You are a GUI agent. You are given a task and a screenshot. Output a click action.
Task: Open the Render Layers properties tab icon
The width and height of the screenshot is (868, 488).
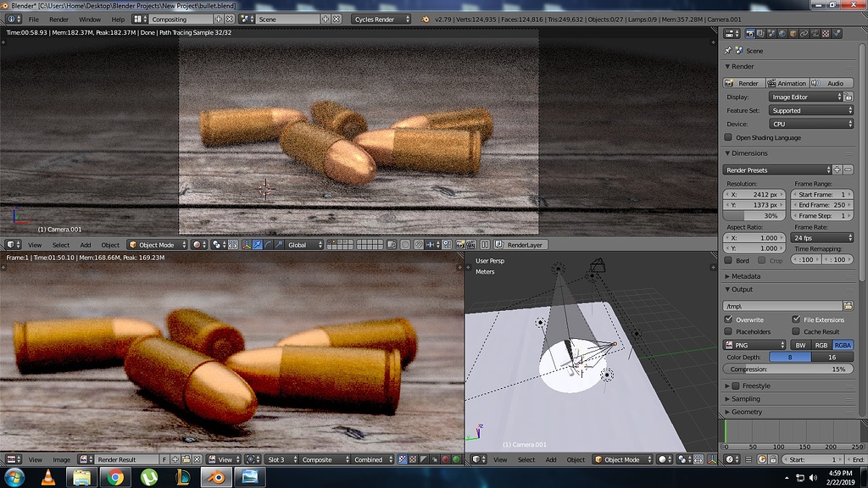pyautogui.click(x=760, y=34)
